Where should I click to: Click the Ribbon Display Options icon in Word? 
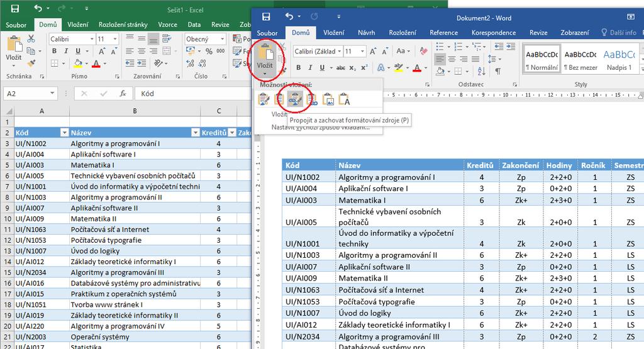(x=630, y=17)
